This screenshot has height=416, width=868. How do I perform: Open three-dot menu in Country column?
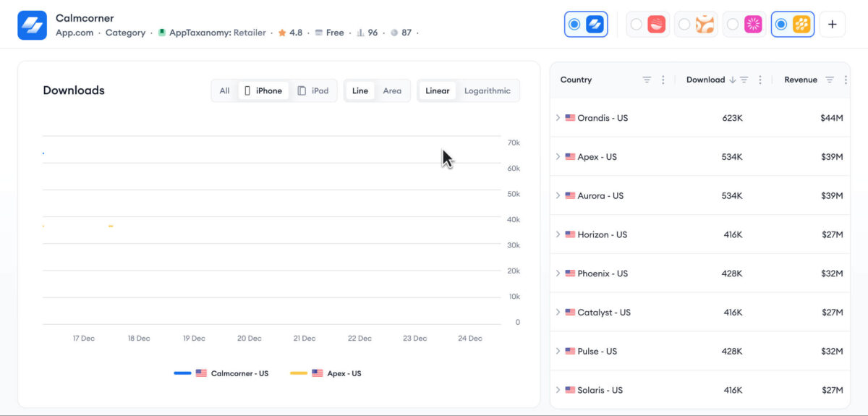[663, 80]
